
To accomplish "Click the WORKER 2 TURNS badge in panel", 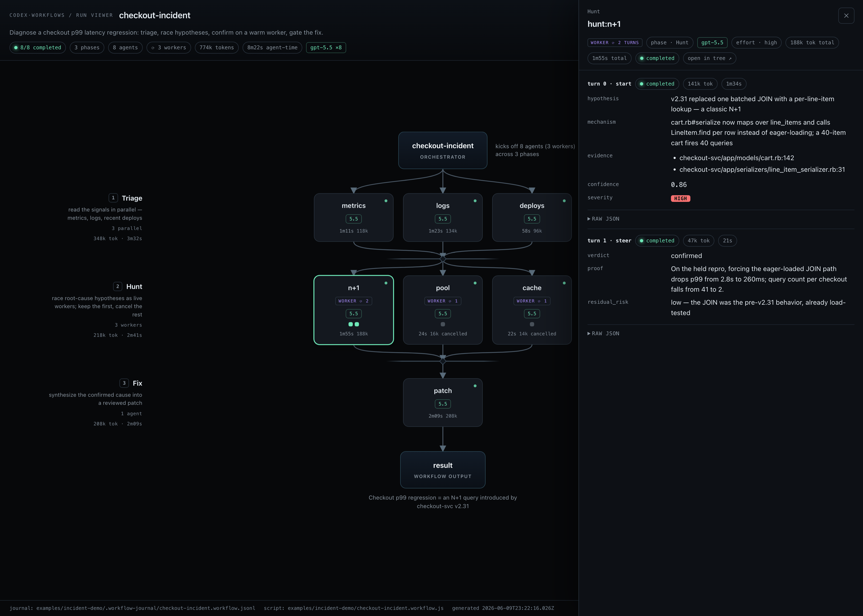I will [615, 42].
